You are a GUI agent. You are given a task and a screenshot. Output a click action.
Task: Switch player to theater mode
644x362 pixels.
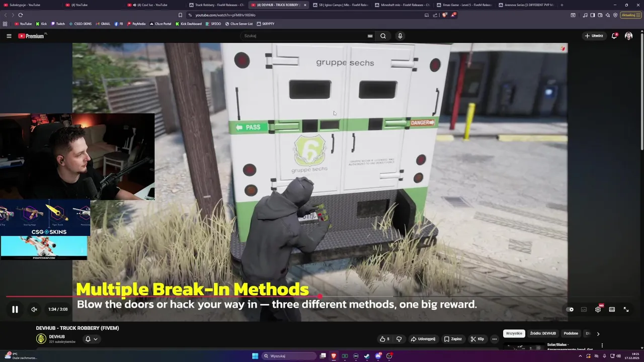pyautogui.click(x=612, y=309)
